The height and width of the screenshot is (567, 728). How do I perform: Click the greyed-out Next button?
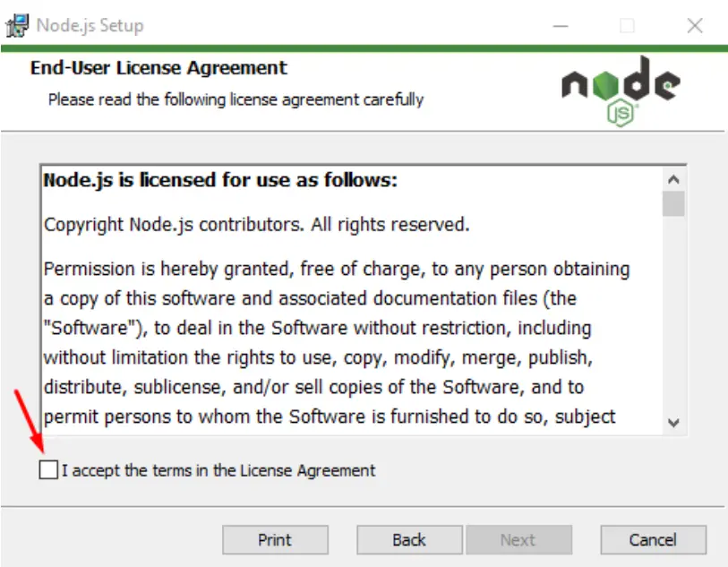(518, 539)
